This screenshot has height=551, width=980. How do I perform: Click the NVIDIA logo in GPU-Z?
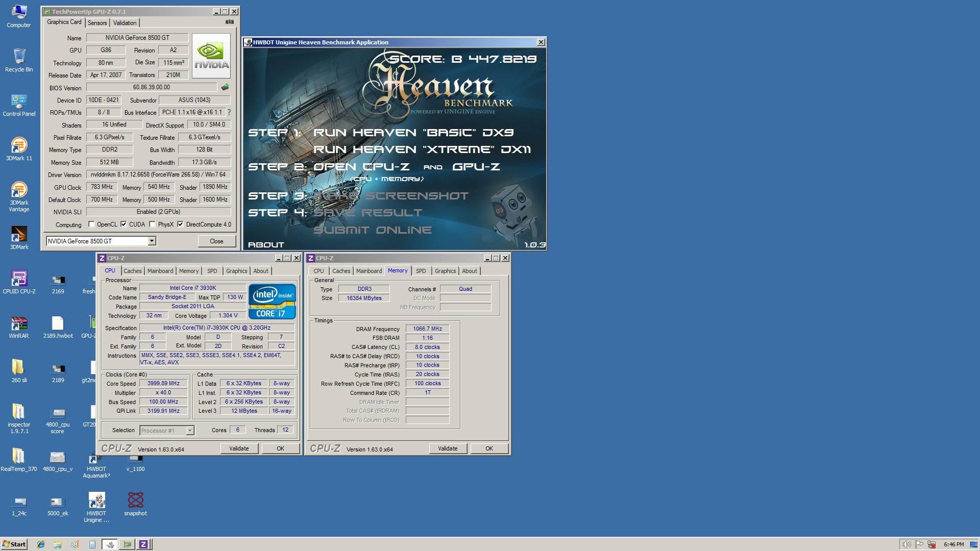pos(211,56)
